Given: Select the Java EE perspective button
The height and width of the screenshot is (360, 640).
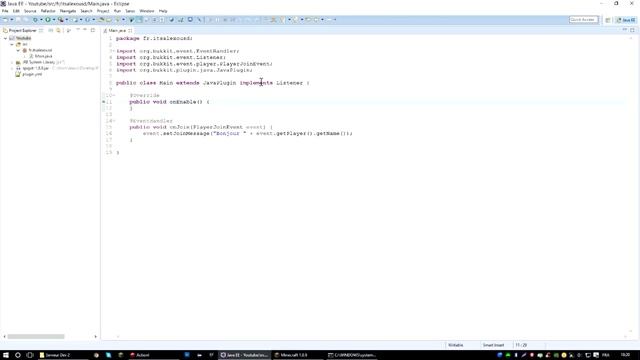Looking at the screenshot, I should [x=626, y=20].
